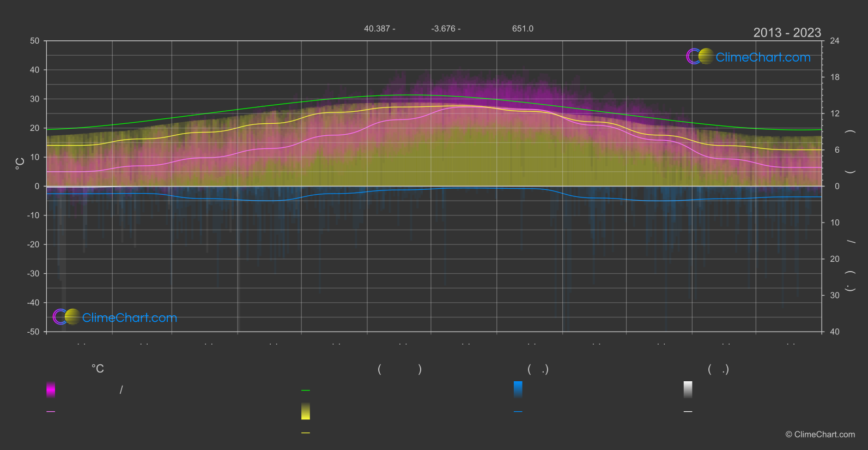
Task: Click the ClimeChart.com logo at bottom left
Action: pyautogui.click(x=115, y=317)
